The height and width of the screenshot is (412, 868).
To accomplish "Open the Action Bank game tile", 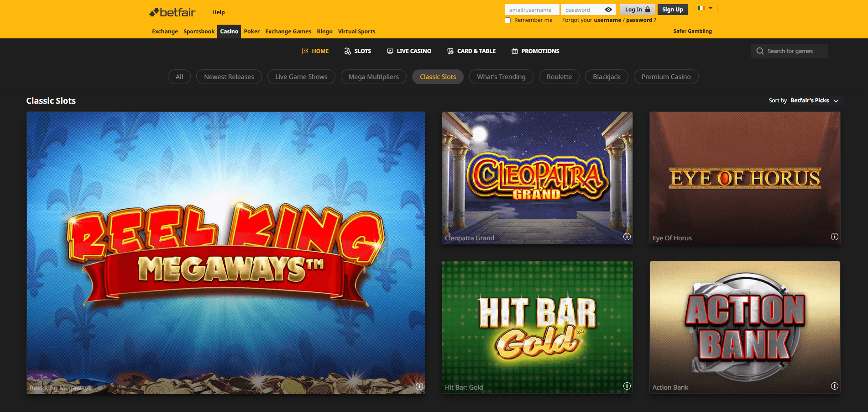I will coord(745,327).
